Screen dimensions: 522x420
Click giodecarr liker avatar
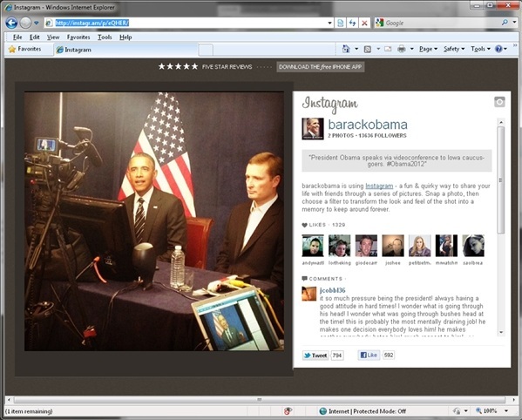pos(366,246)
